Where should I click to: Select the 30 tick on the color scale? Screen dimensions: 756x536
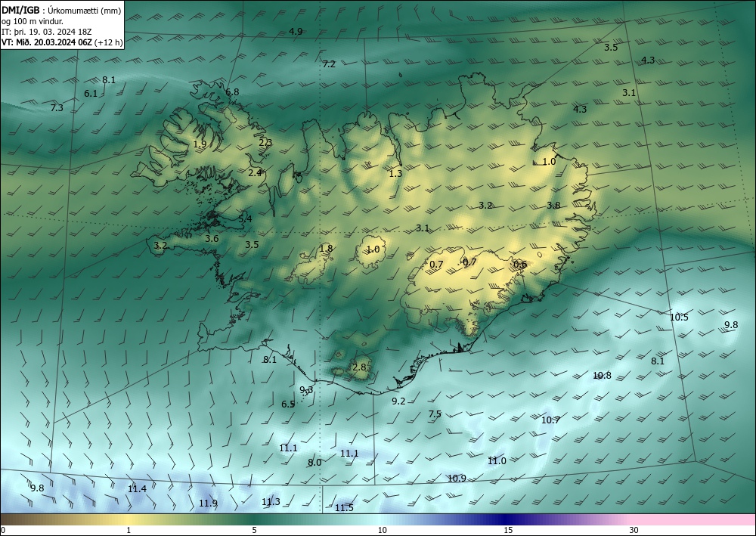click(x=634, y=530)
